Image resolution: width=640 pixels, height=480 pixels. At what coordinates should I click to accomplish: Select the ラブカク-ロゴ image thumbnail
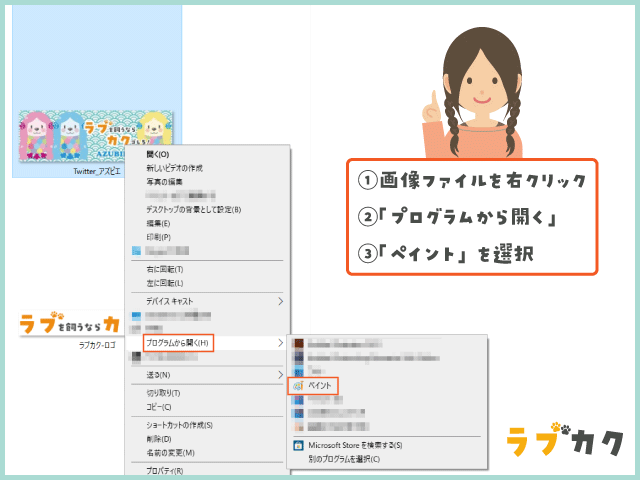click(x=70, y=324)
